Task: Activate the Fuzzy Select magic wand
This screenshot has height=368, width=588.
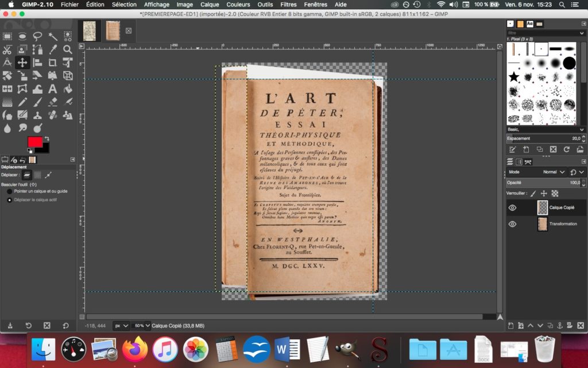Action: point(52,36)
